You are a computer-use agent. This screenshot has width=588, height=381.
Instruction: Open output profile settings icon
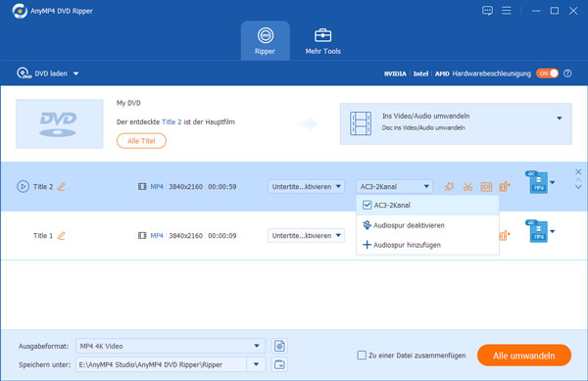pos(279,346)
